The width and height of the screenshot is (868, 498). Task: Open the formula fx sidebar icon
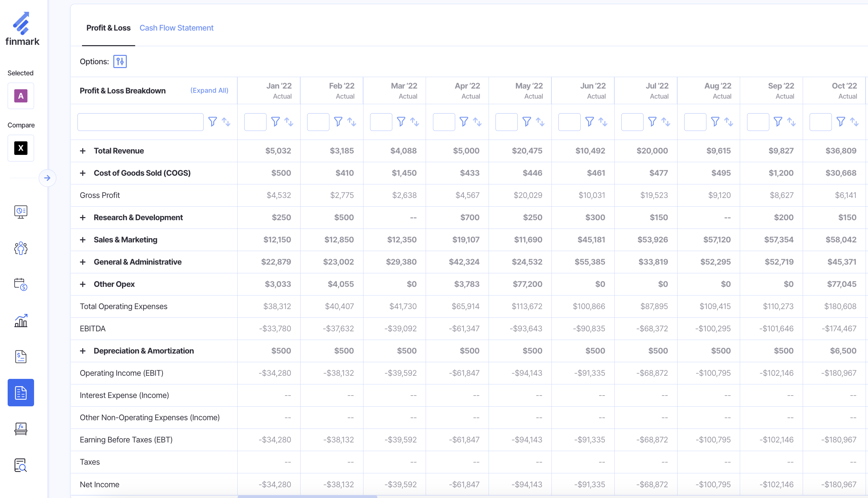coord(21,429)
